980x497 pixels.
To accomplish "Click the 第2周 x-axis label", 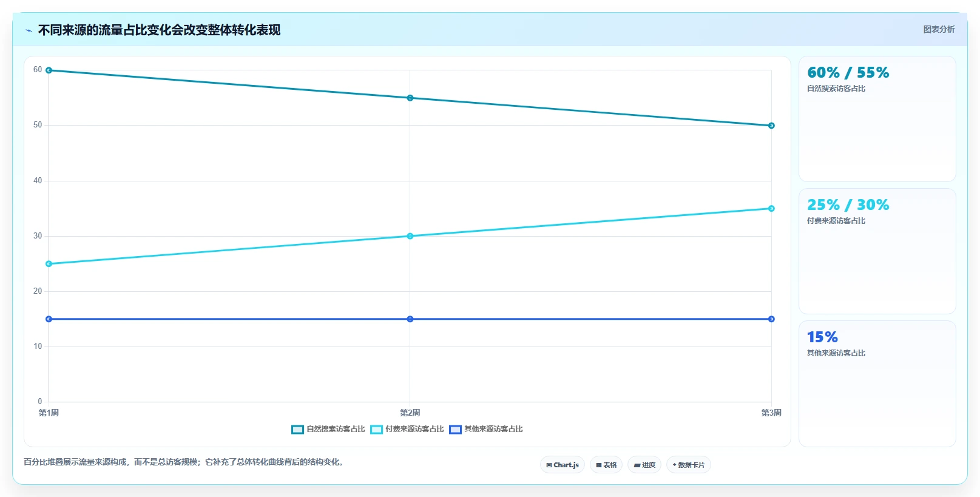I will pos(410,413).
